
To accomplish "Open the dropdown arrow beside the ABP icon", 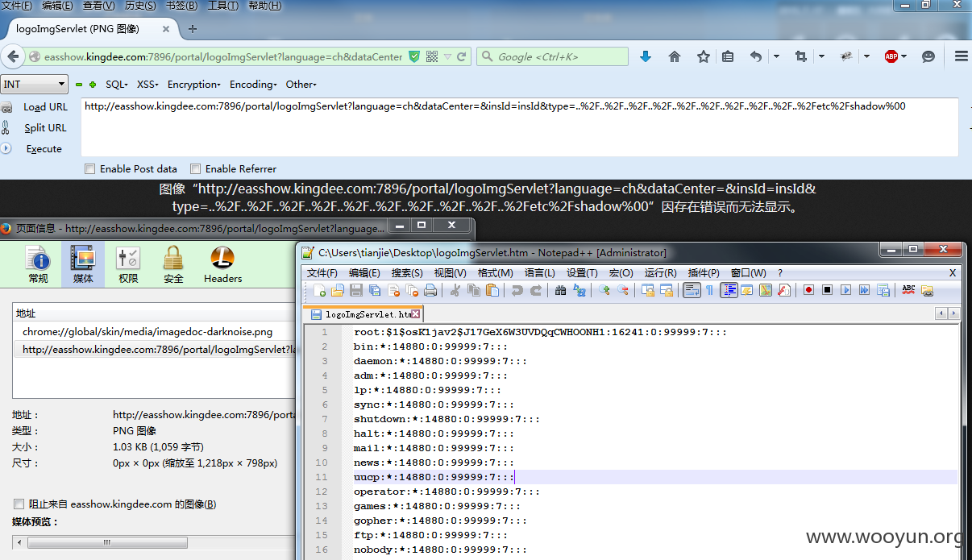I will 904,56.
